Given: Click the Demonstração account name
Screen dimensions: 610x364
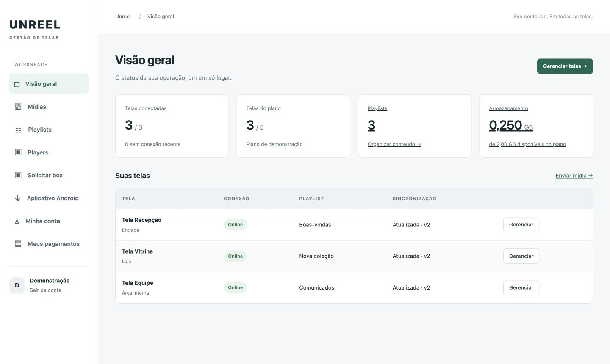Looking at the screenshot, I should (50, 281).
